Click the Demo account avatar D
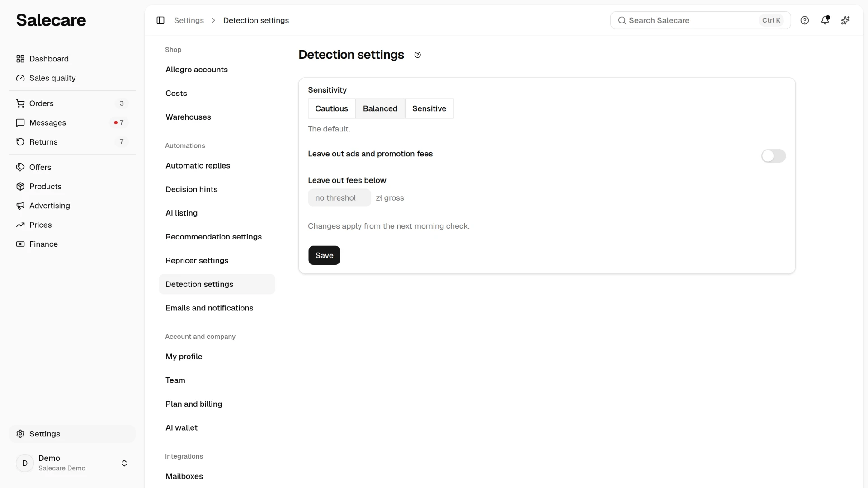The width and height of the screenshot is (868, 488). (x=25, y=463)
